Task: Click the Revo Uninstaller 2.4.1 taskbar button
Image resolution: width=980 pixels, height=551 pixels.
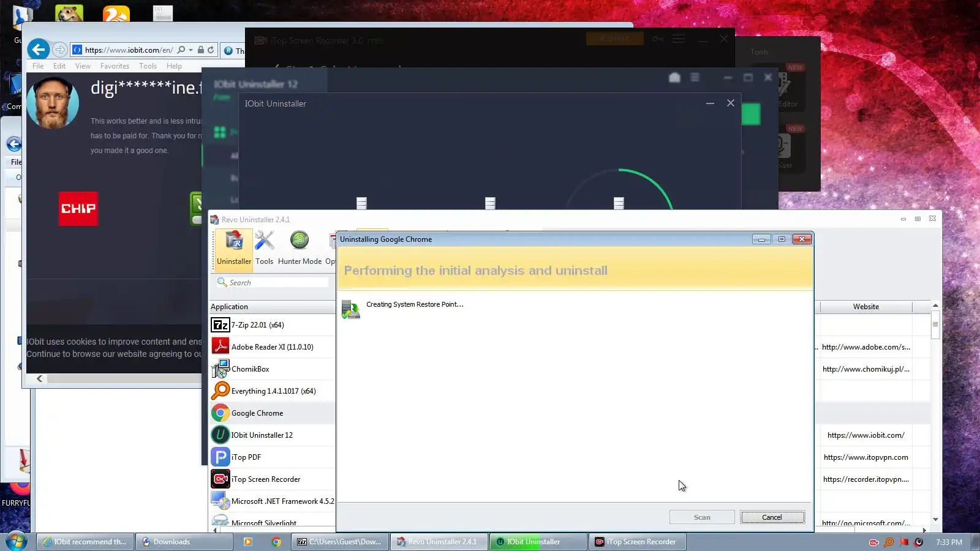Action: tap(440, 542)
